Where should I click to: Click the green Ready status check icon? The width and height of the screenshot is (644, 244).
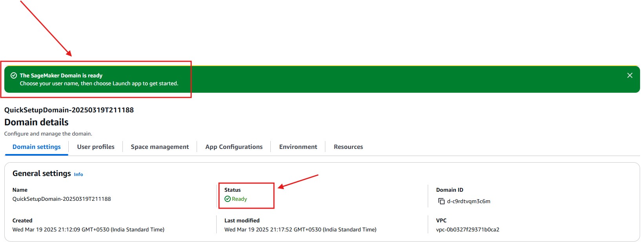click(227, 199)
